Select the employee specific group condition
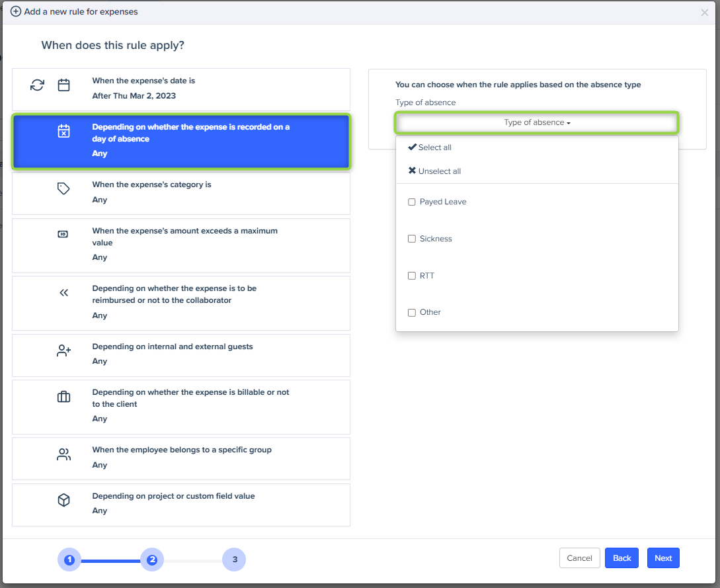 pos(181,457)
